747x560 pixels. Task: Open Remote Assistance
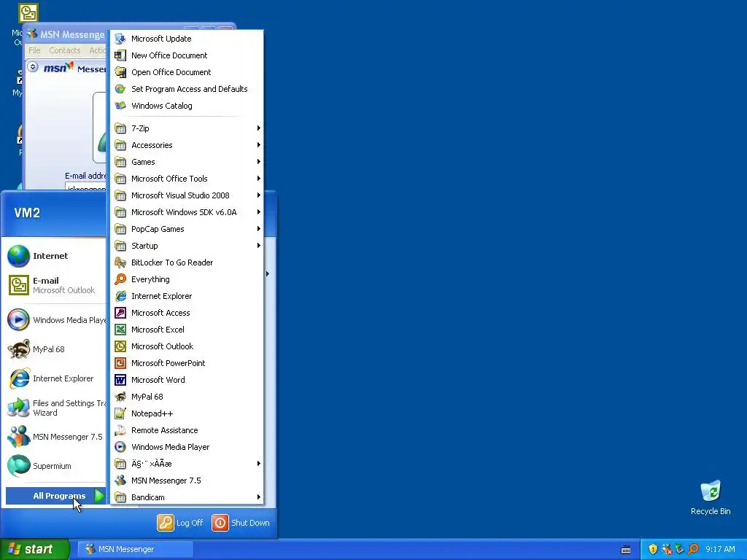tap(187, 430)
